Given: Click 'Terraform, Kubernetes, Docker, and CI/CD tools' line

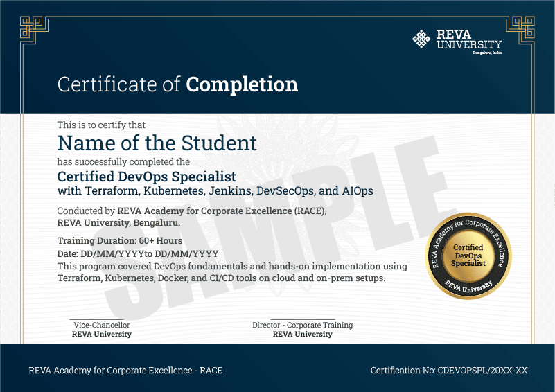Looking at the screenshot, I should tap(221, 278).
